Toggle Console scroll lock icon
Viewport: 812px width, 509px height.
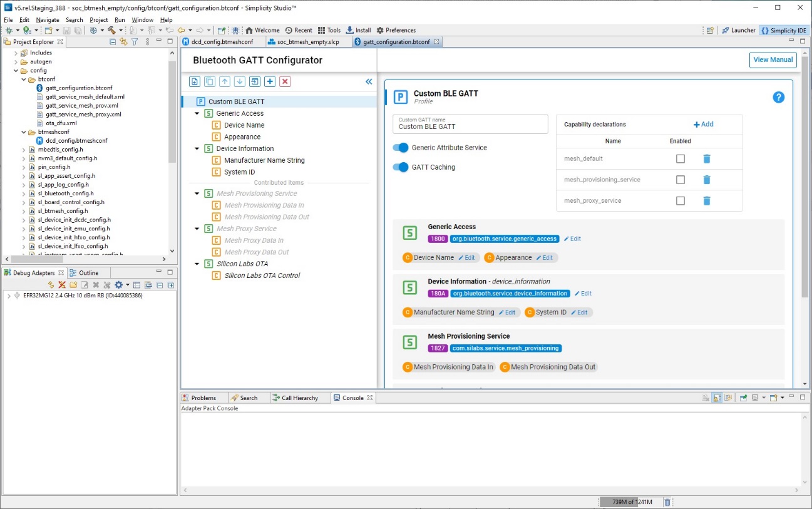tap(717, 398)
